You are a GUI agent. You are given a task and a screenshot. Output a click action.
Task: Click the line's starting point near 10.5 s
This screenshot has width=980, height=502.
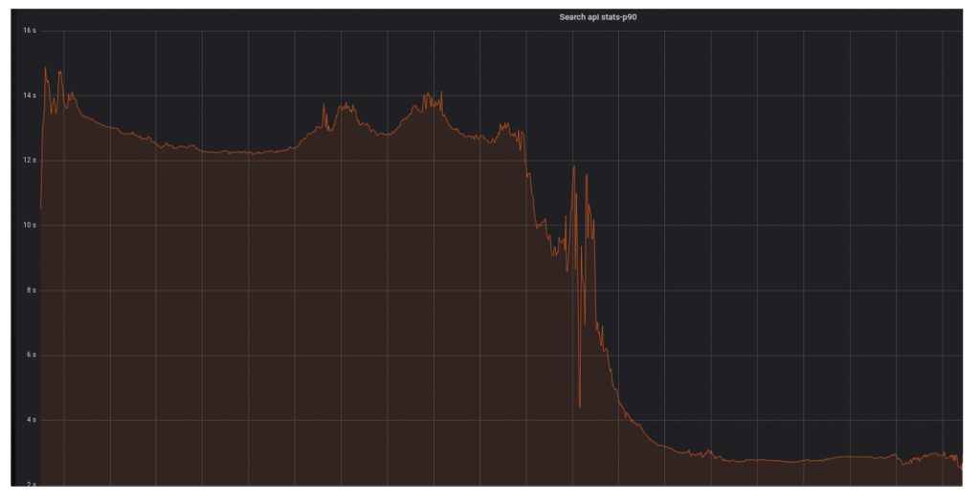(40, 207)
